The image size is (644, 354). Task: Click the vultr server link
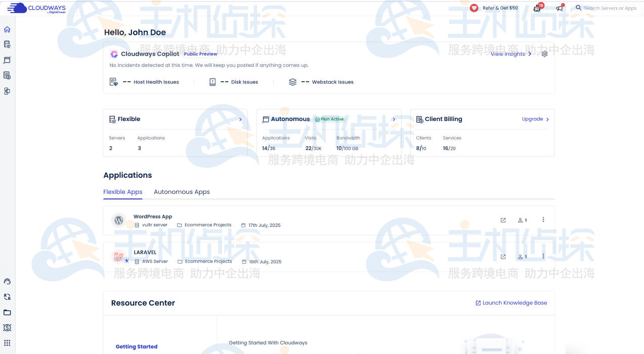point(155,225)
